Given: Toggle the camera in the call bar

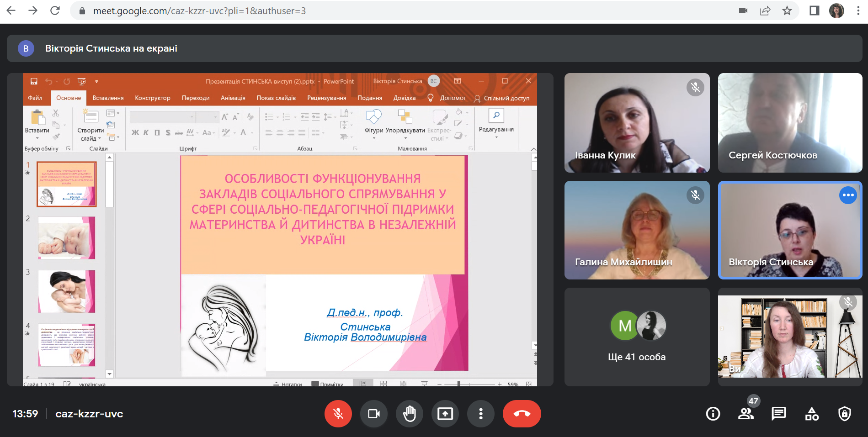Looking at the screenshot, I should 374,414.
